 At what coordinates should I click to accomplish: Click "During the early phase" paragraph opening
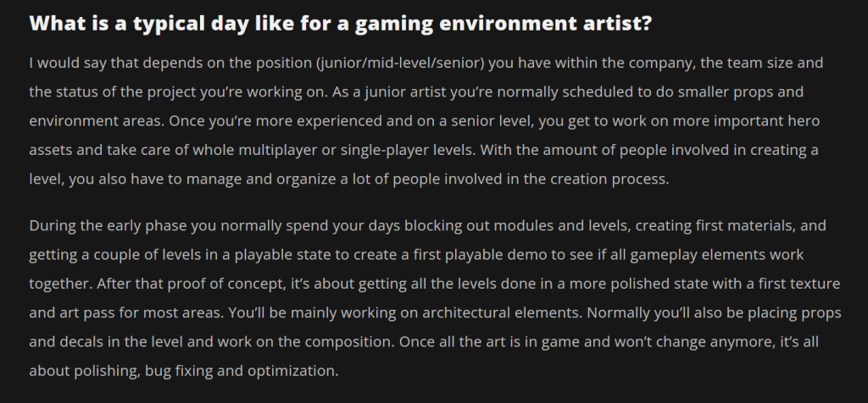98,226
